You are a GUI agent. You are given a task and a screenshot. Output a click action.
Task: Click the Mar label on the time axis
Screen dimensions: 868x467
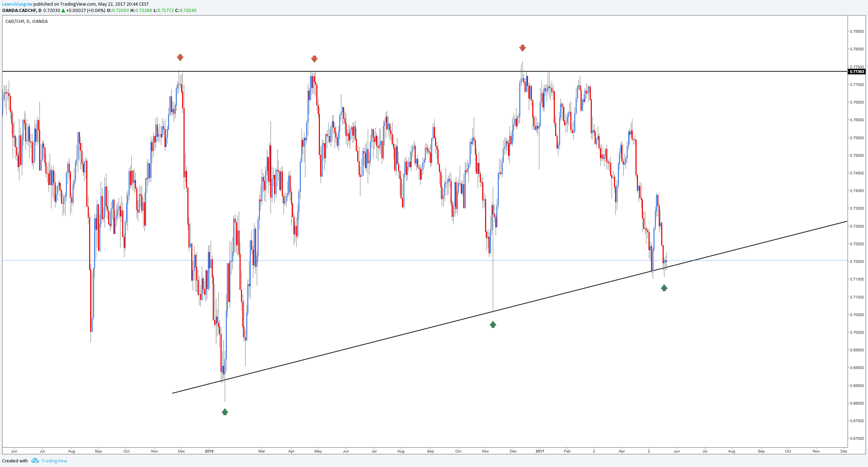click(262, 451)
